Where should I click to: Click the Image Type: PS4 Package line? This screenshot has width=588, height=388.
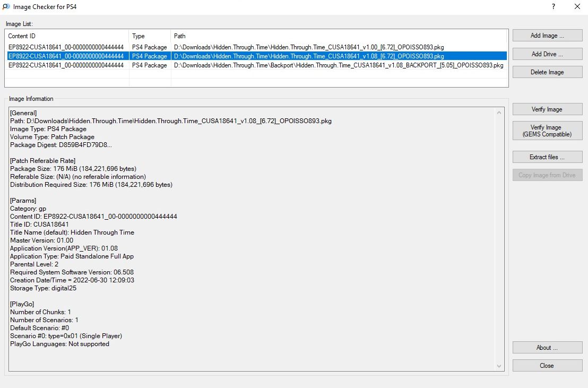[x=48, y=129]
